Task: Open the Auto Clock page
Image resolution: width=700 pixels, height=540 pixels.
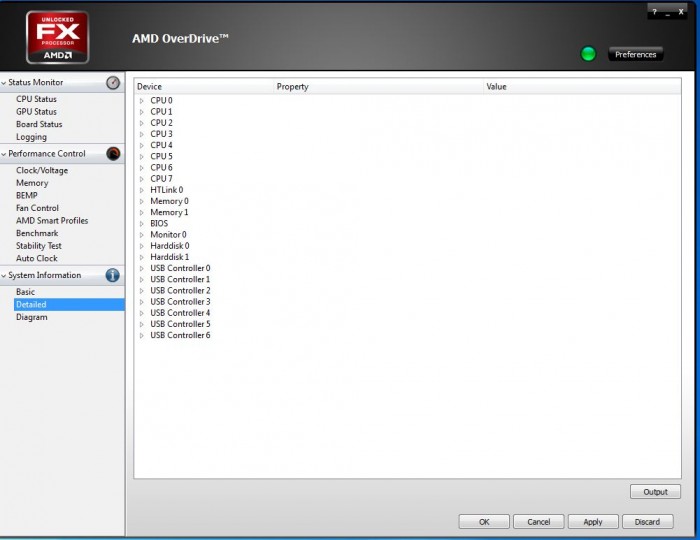Action: pos(37,258)
